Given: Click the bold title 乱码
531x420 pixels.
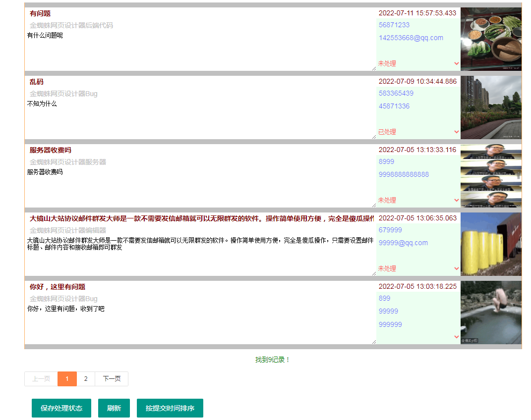Looking at the screenshot, I should point(37,82).
